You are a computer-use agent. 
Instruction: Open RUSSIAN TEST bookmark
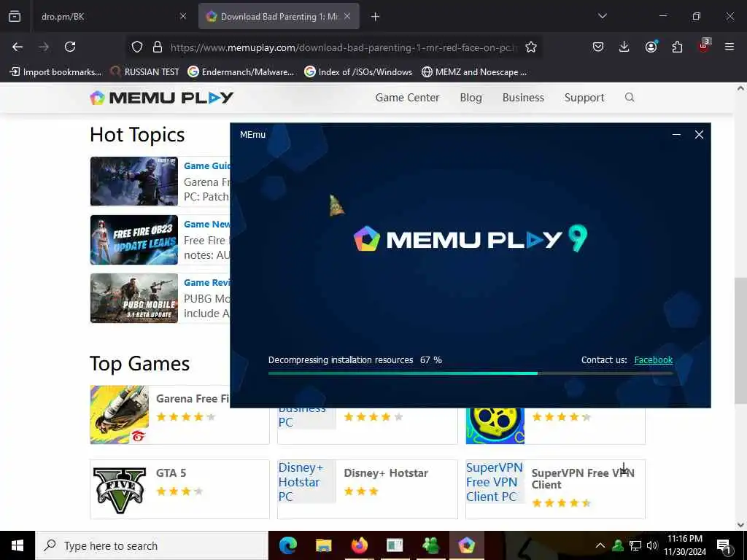click(x=145, y=72)
